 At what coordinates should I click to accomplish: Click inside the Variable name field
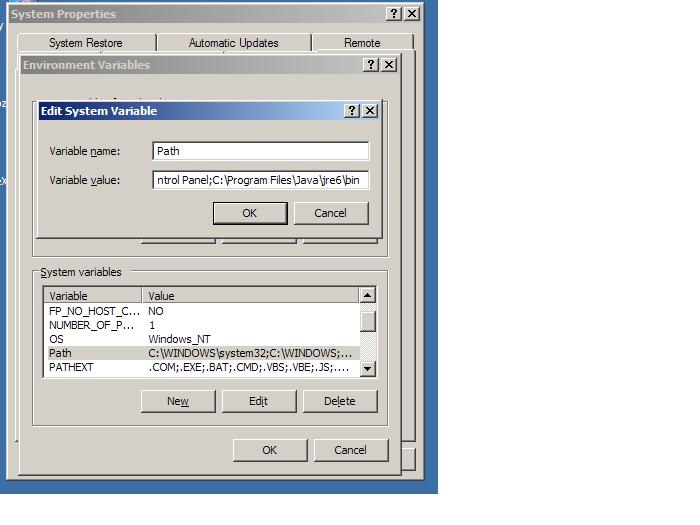pyautogui.click(x=260, y=151)
